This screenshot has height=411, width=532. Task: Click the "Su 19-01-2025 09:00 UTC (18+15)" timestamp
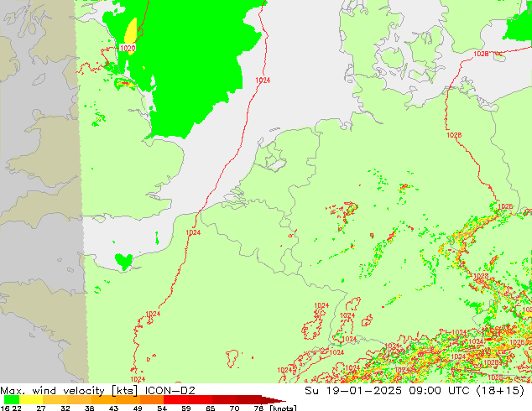pos(415,391)
